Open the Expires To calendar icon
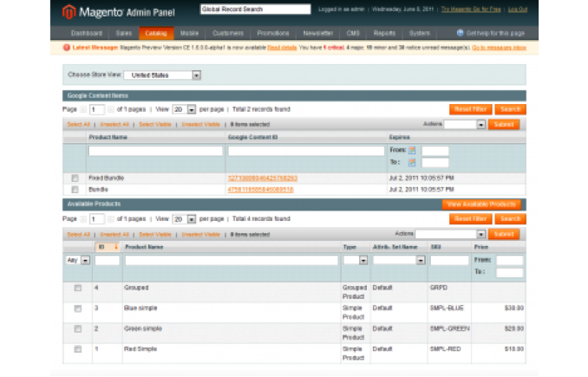This screenshot has height=377, width=588. point(412,163)
